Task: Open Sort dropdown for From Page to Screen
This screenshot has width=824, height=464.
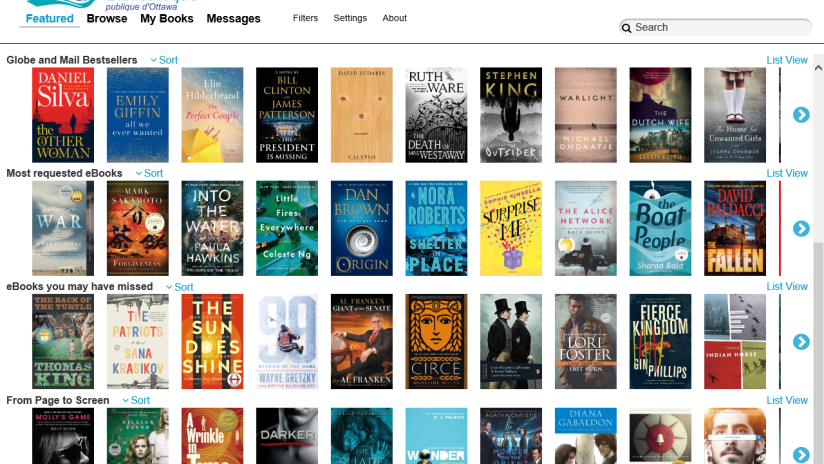Action: click(x=136, y=400)
